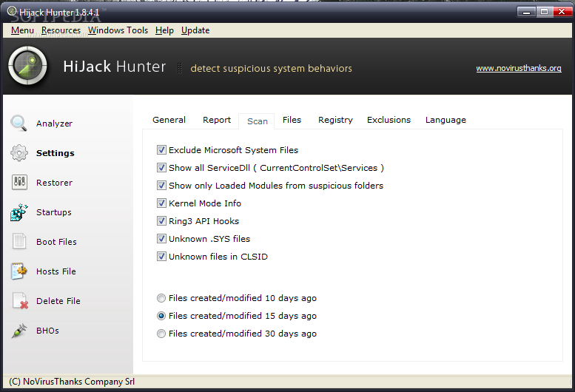Viewport: 575px width, 392px height.
Task: Select the Scan tab
Action: (x=257, y=121)
